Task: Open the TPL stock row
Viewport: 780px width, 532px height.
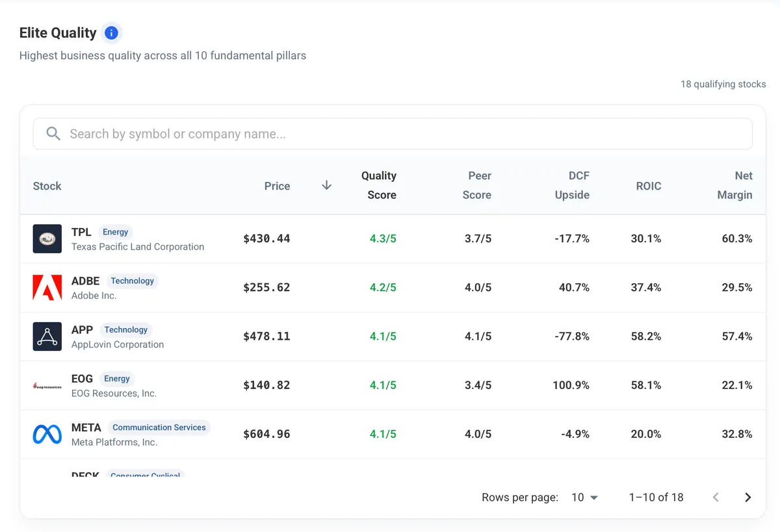Action: (393, 239)
